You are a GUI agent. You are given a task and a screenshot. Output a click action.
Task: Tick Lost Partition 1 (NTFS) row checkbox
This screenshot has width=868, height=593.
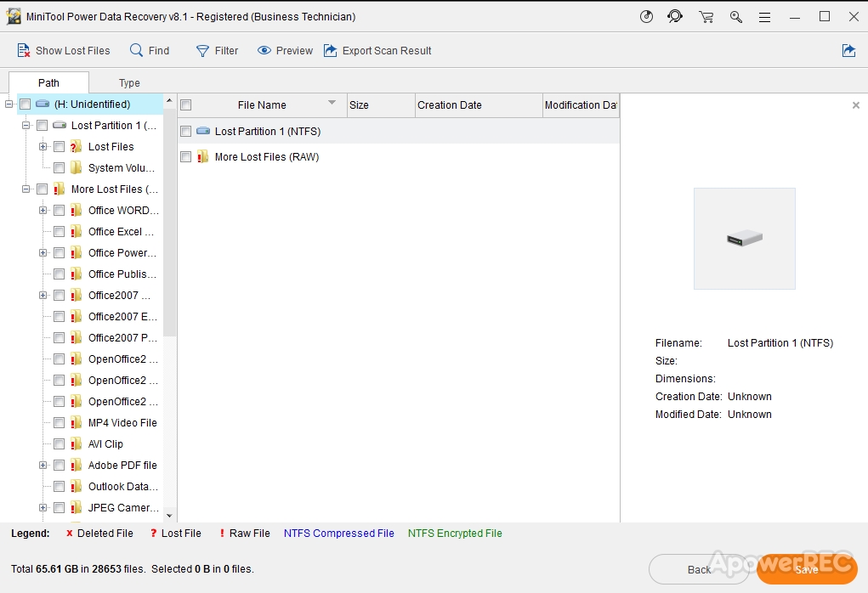186,131
